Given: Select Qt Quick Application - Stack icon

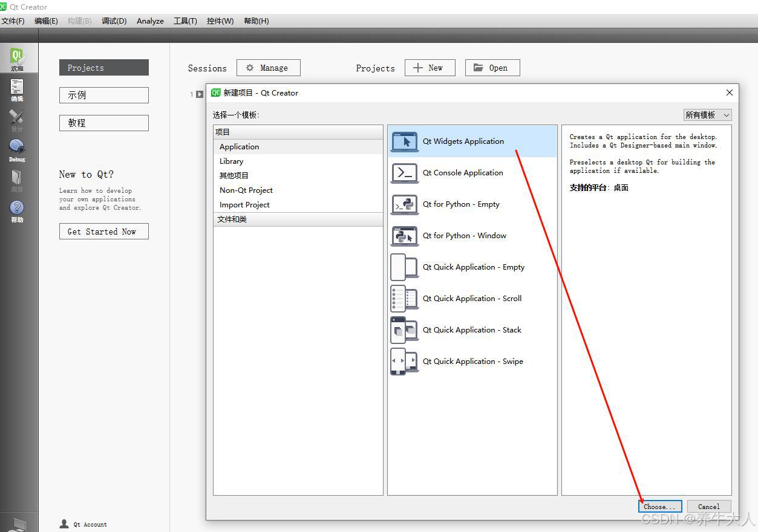Looking at the screenshot, I should click(405, 330).
